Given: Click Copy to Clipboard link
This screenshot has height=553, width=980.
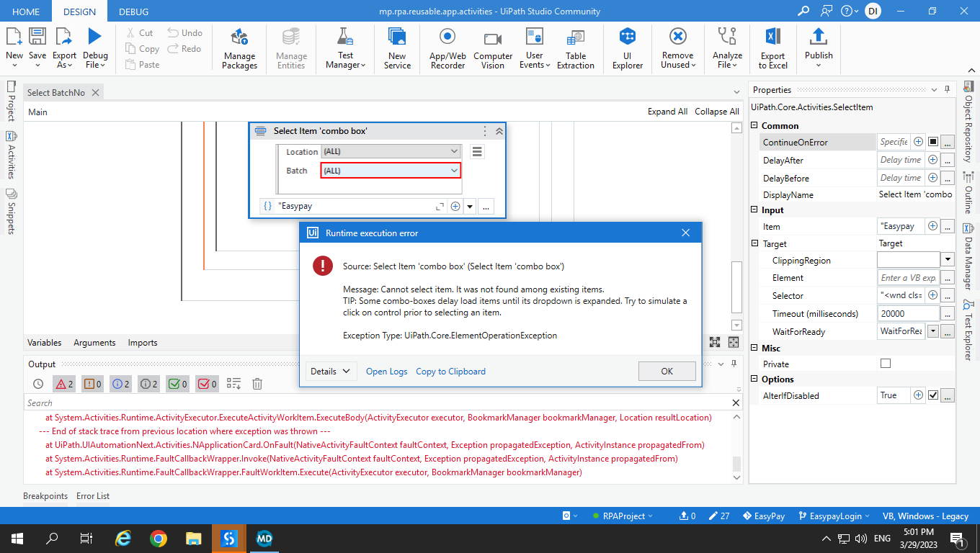Looking at the screenshot, I should point(450,372).
